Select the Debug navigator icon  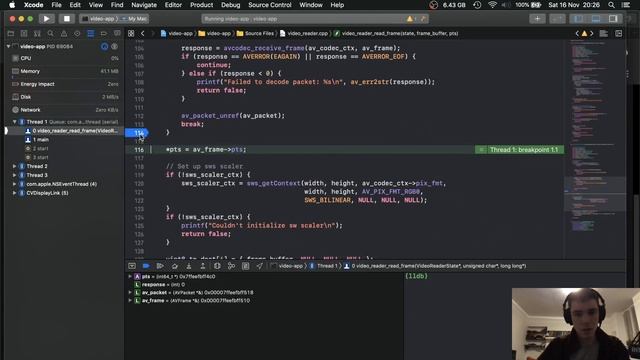[91, 33]
